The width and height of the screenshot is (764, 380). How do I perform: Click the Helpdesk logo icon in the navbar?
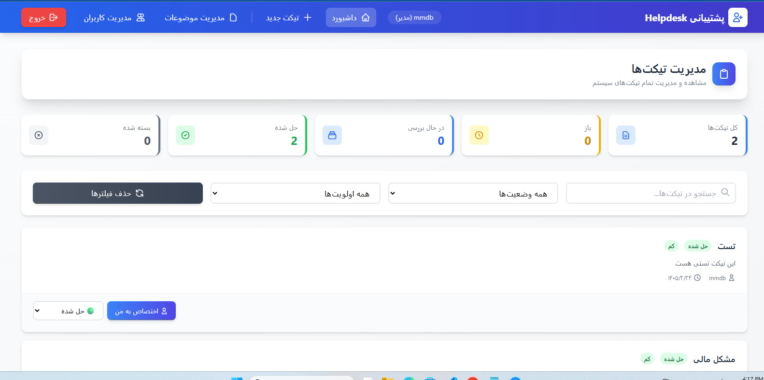coord(737,18)
